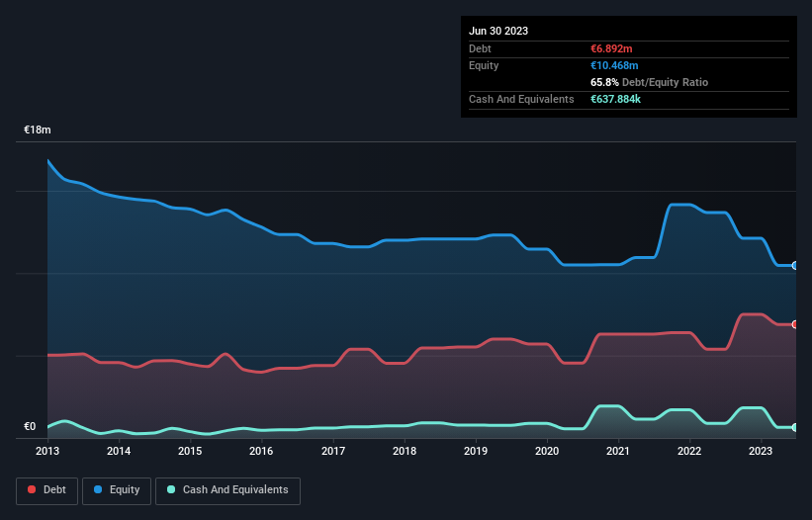Click the €0 y-axis label
This screenshot has width=812, height=520.
tap(30, 426)
